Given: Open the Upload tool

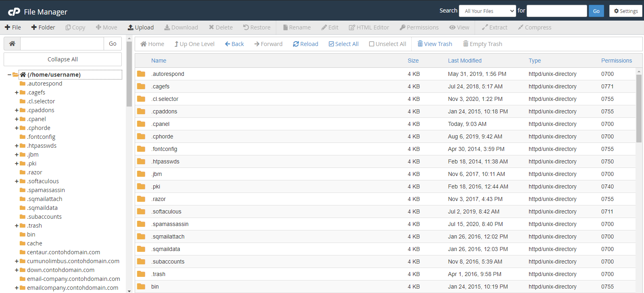Looking at the screenshot, I should [141, 27].
